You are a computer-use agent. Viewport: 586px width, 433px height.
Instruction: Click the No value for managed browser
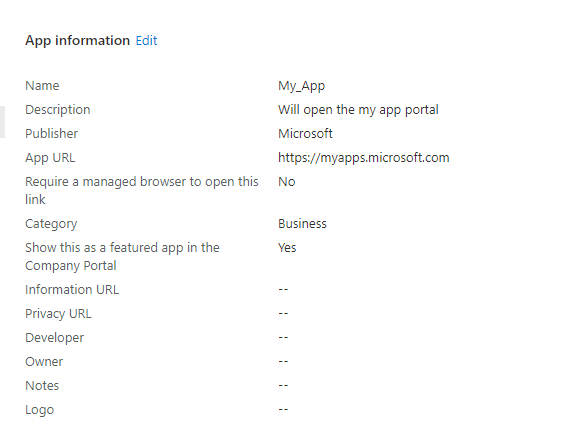tap(287, 182)
